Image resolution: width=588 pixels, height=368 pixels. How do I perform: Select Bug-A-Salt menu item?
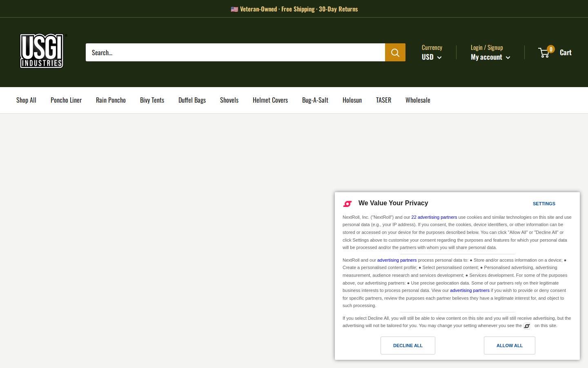point(315,100)
